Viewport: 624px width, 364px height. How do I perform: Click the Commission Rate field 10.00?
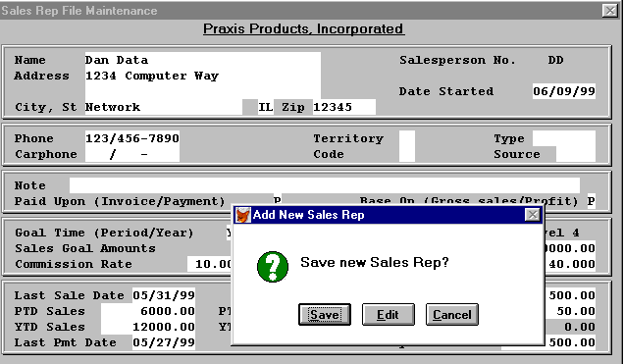210,264
